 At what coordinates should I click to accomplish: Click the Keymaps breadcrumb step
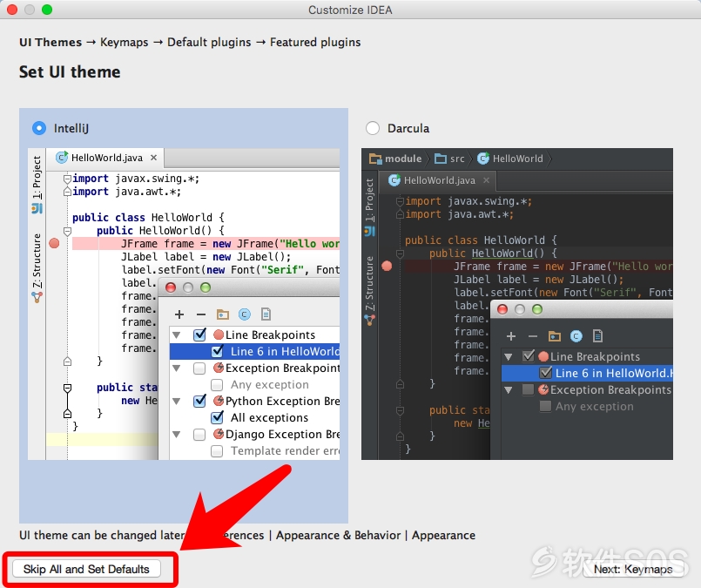(x=125, y=42)
